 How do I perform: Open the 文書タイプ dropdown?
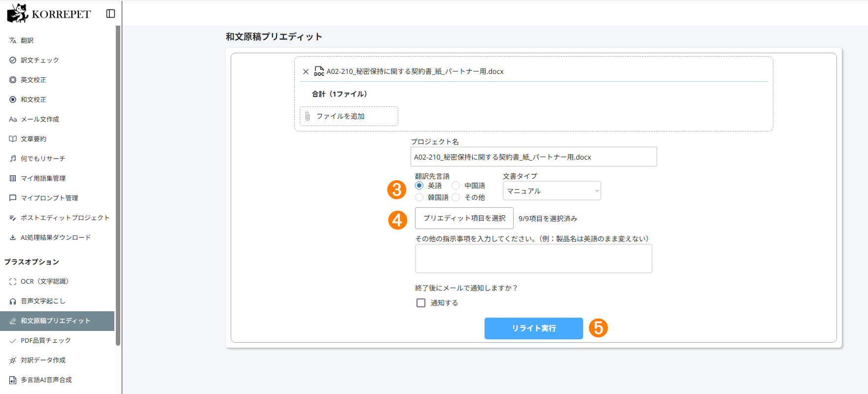552,191
